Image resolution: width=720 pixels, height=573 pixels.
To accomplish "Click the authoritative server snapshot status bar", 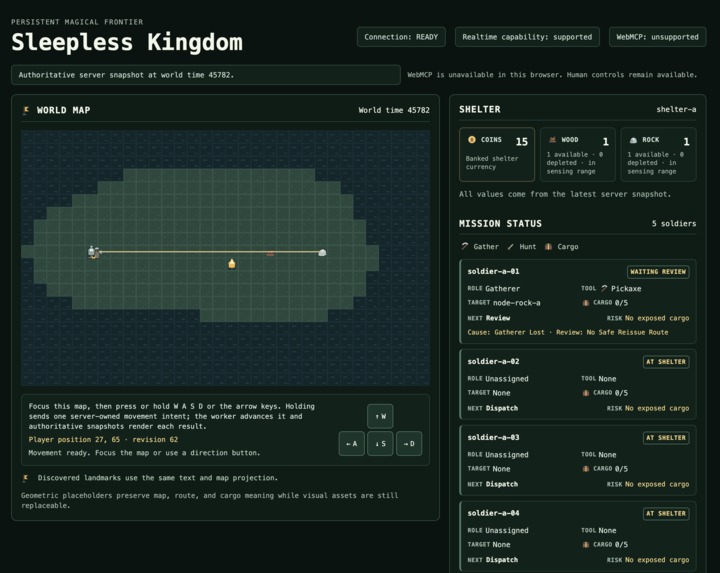I will point(206,75).
